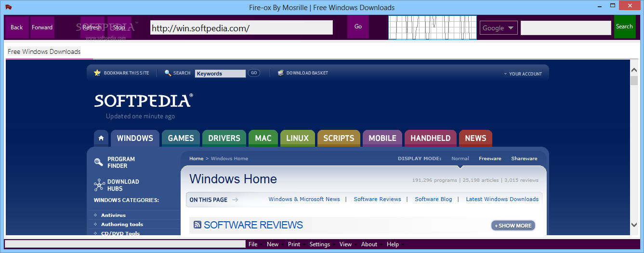Click Home in the breadcrumb
Image resolution: width=644 pixels, height=253 pixels.
click(x=196, y=158)
